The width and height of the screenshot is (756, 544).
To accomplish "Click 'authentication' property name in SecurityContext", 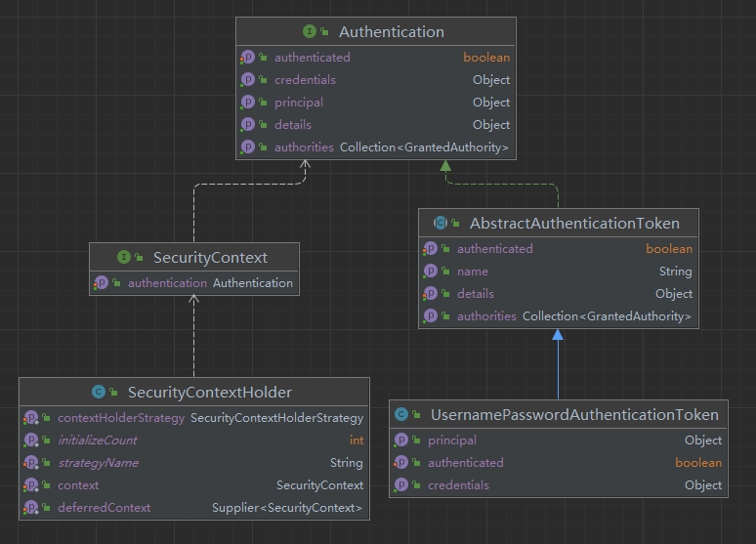I will (x=167, y=283).
